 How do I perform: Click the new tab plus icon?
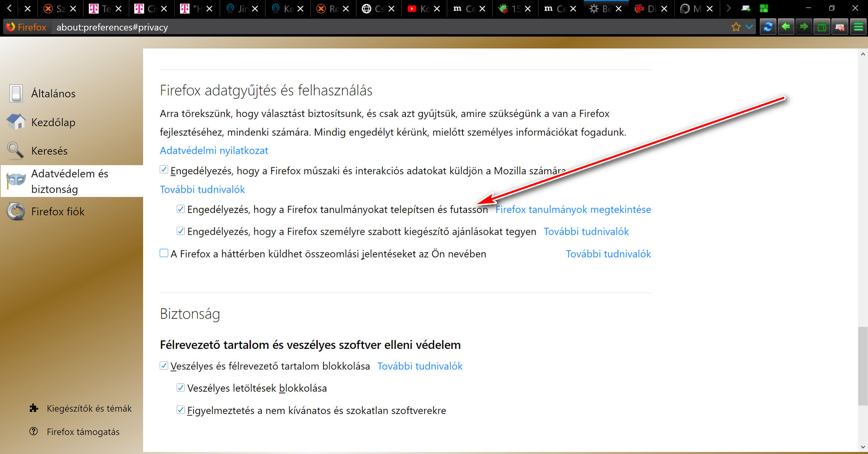pyautogui.click(x=746, y=8)
